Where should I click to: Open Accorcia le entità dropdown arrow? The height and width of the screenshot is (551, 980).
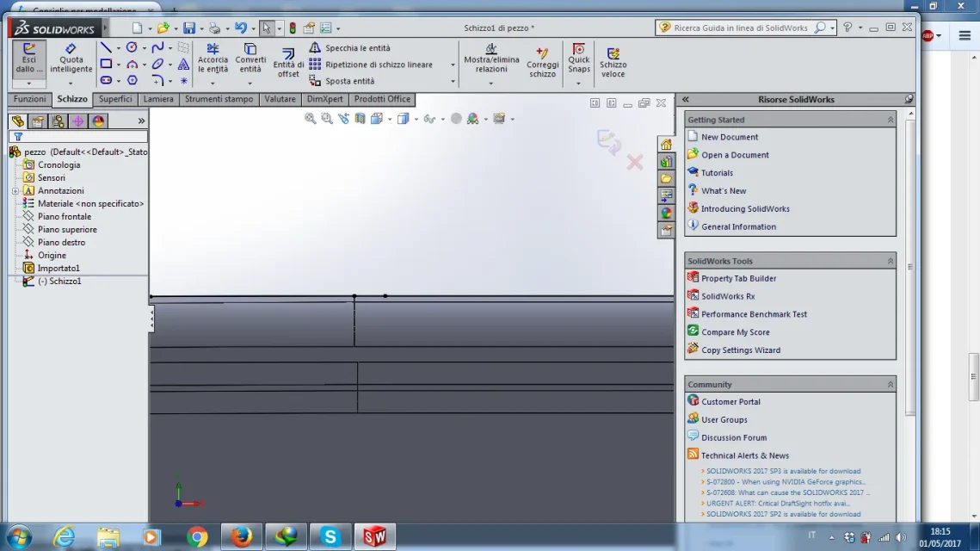pos(213,84)
